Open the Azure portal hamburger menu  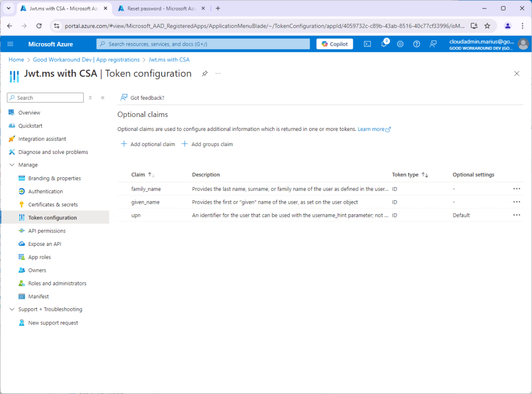10,44
